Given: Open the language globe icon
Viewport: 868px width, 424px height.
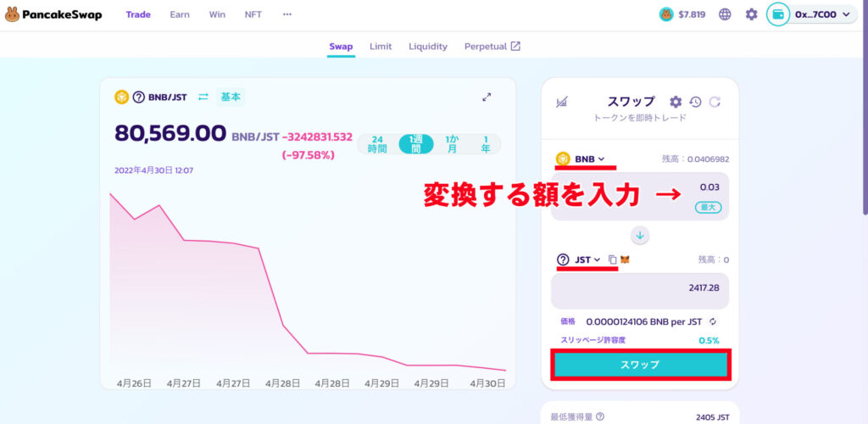Looking at the screenshot, I should [725, 14].
